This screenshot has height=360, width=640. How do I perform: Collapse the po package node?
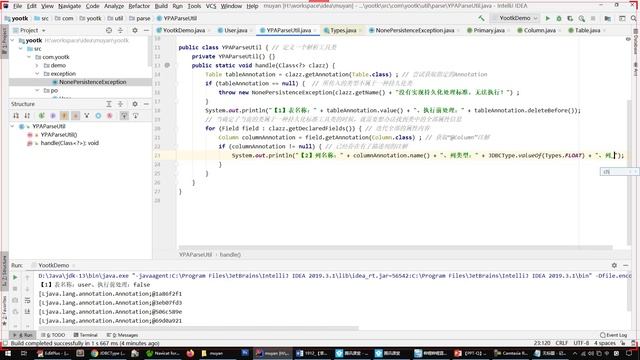37,91
